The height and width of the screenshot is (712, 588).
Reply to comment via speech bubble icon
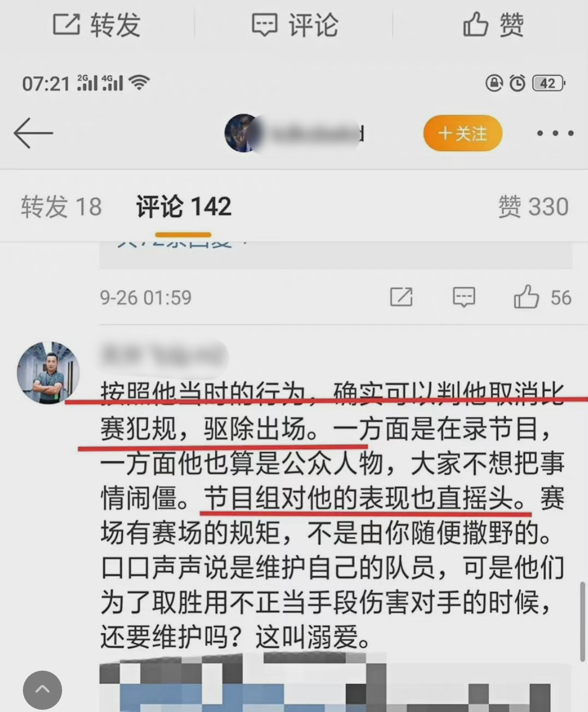464,297
